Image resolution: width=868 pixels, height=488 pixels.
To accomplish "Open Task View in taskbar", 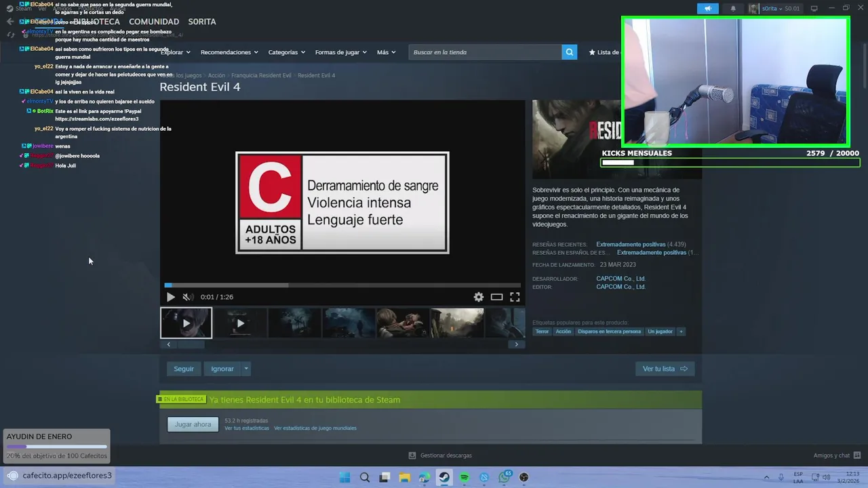I will 384,477.
